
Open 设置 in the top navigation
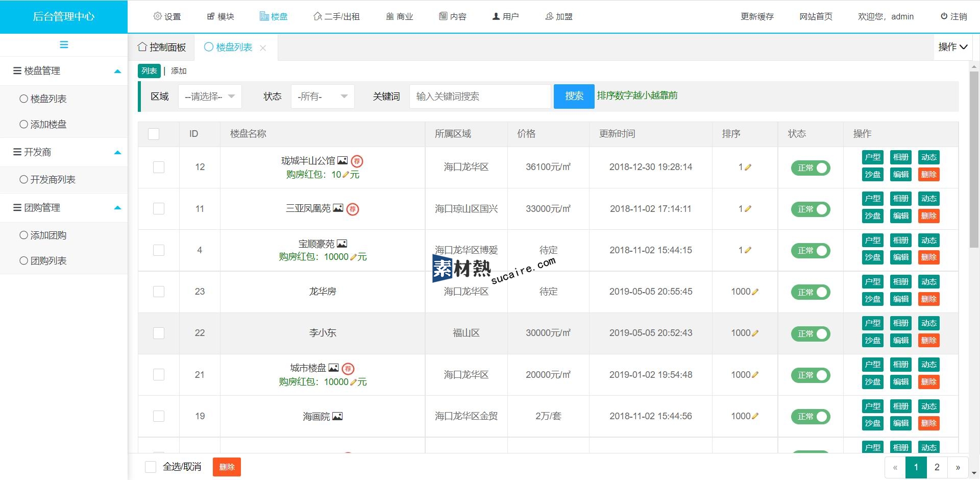pos(167,16)
